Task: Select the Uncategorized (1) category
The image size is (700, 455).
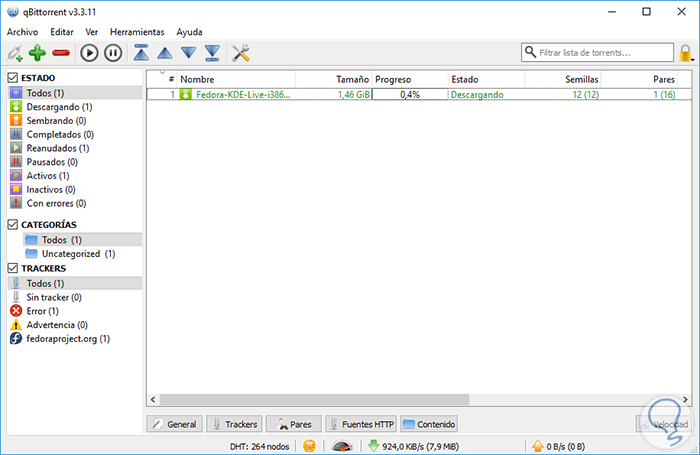Action: tap(82, 254)
